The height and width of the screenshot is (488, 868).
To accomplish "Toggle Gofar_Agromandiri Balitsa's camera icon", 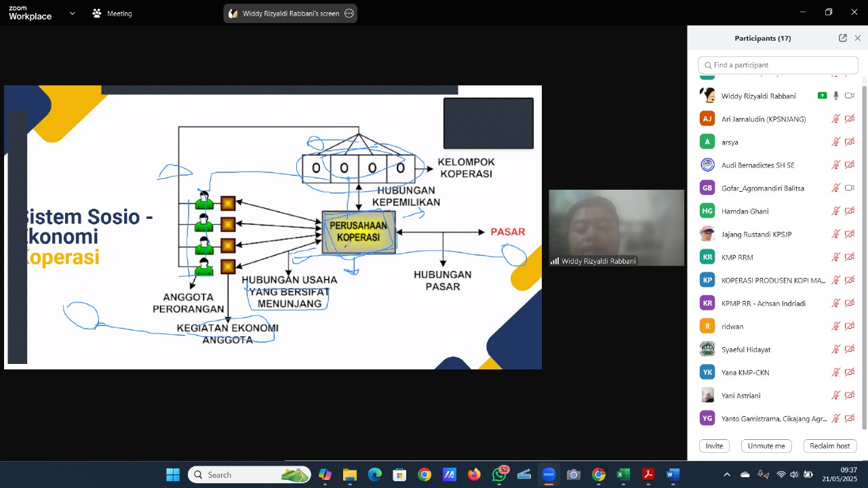I will click(x=850, y=188).
